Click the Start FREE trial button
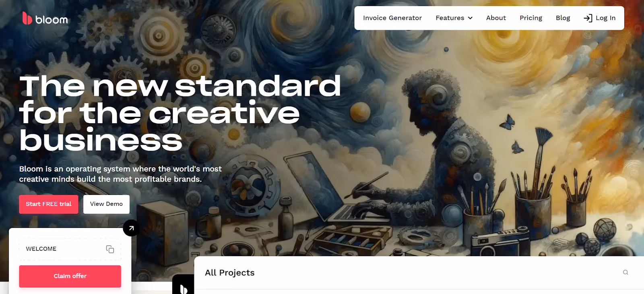The image size is (644, 294). point(49,204)
